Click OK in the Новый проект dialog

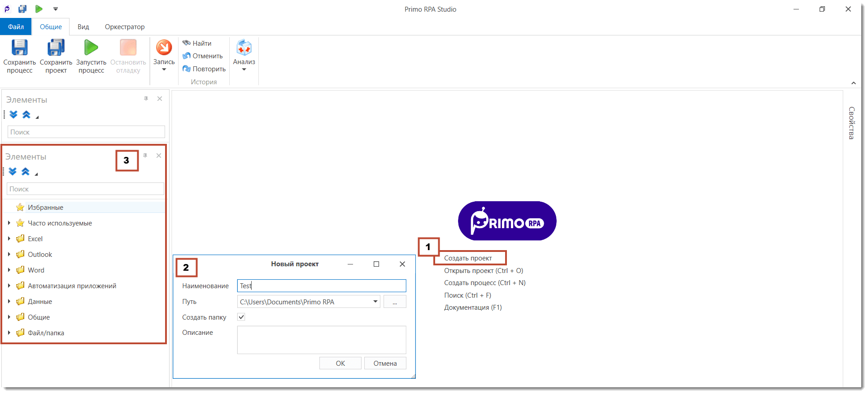(x=340, y=363)
